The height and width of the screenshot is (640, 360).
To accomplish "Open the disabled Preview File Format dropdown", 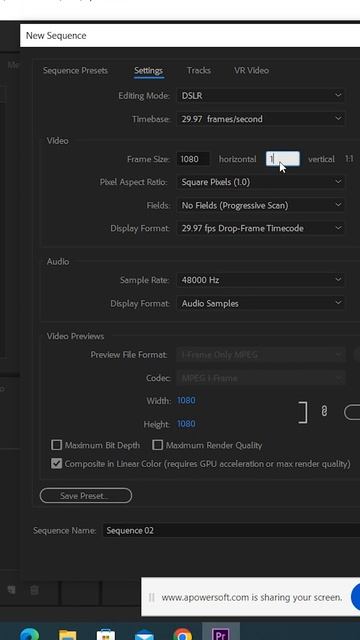I will click(x=261, y=354).
